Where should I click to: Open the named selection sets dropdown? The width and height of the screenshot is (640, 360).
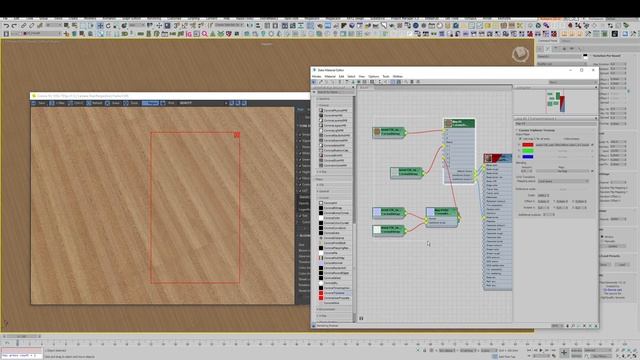pyautogui.click(x=229, y=25)
